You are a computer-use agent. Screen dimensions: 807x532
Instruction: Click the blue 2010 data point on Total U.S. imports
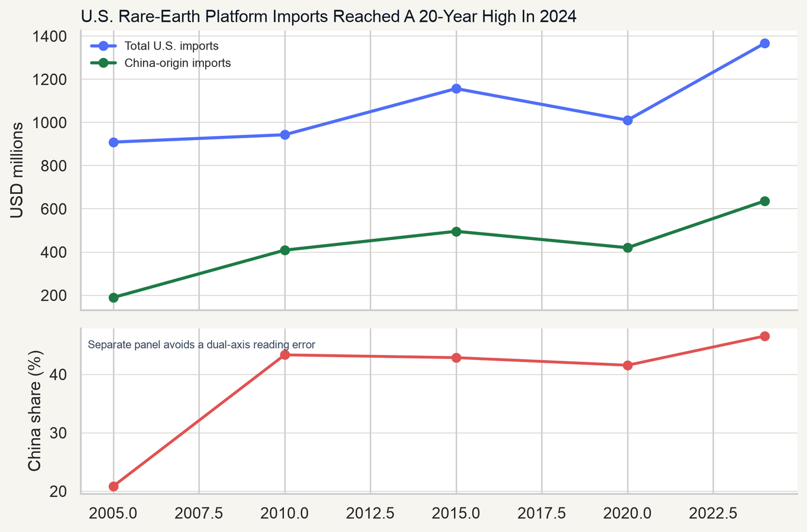[x=285, y=135]
